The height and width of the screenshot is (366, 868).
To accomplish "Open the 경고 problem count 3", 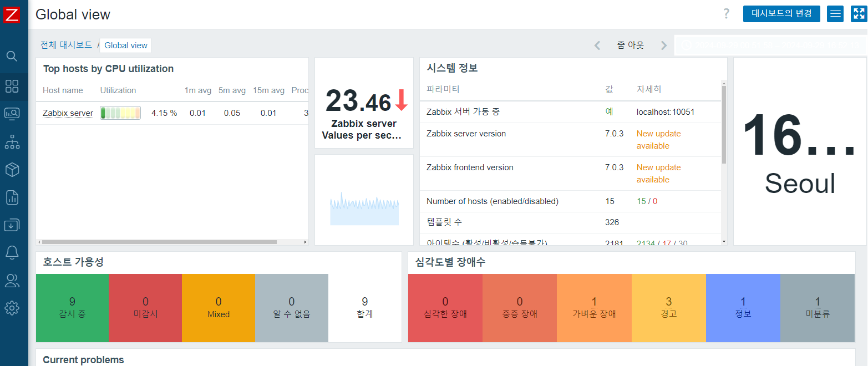I will pyautogui.click(x=669, y=302).
